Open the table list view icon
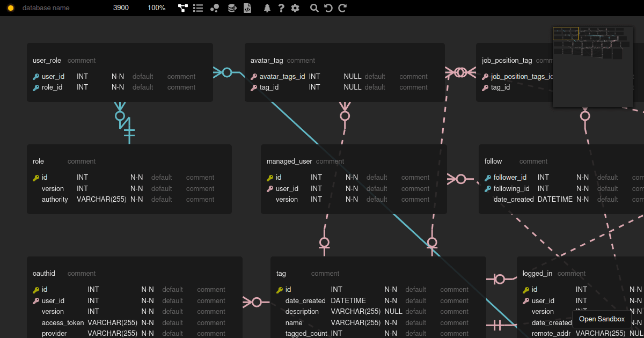 pos(198,8)
